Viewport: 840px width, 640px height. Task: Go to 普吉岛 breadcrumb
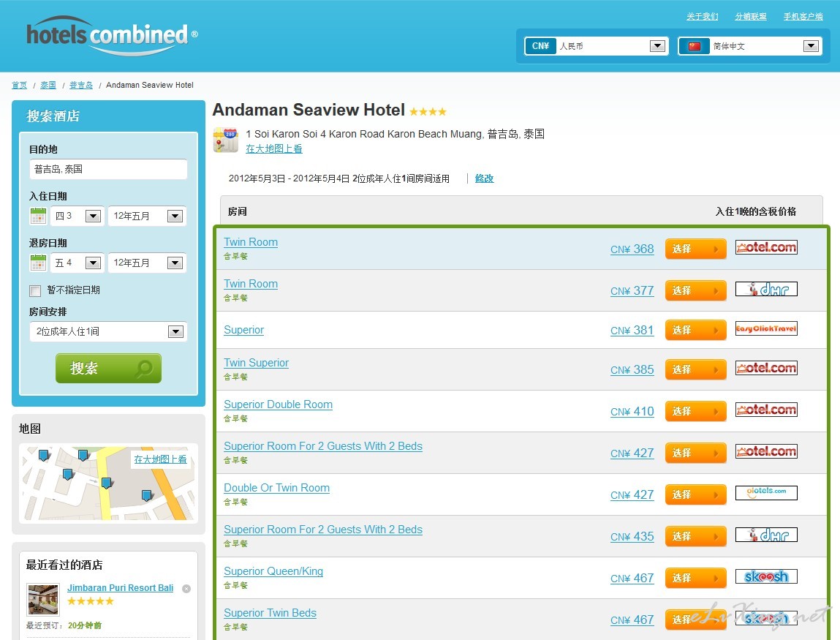coord(81,86)
